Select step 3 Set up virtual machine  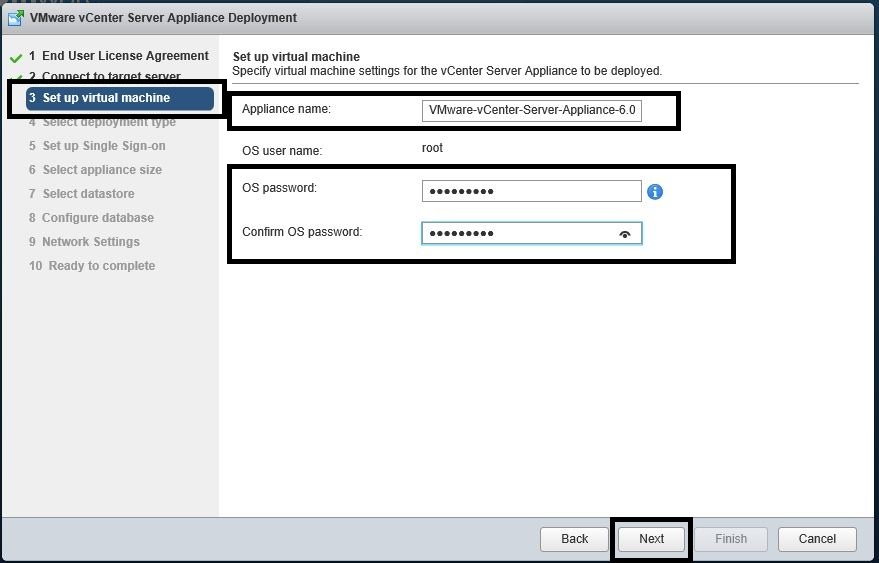click(106, 98)
